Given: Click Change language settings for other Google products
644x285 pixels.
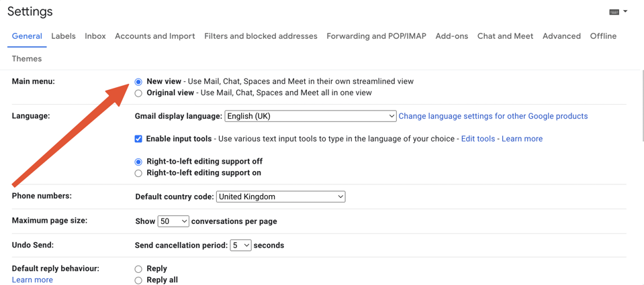Looking at the screenshot, I should (493, 116).
